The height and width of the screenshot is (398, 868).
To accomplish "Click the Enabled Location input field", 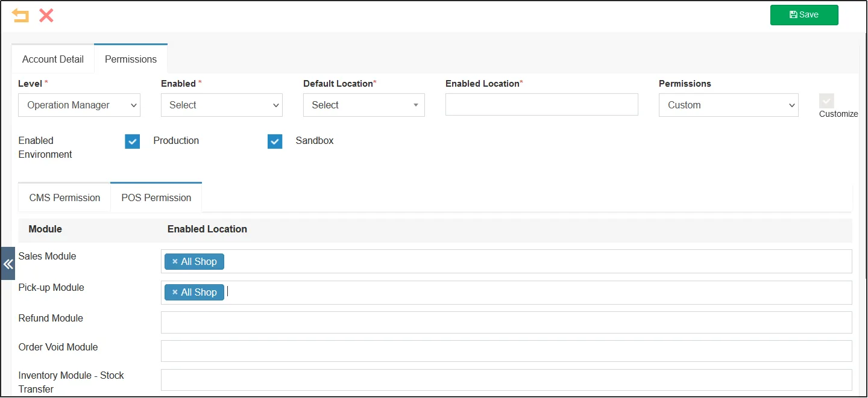I will click(x=541, y=104).
